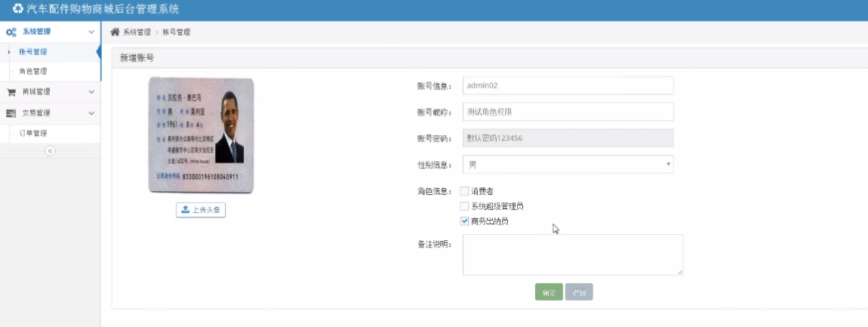This screenshot has height=327, width=868.
Task: Click 账号管理 breadcrumb link
Action: click(x=176, y=32)
